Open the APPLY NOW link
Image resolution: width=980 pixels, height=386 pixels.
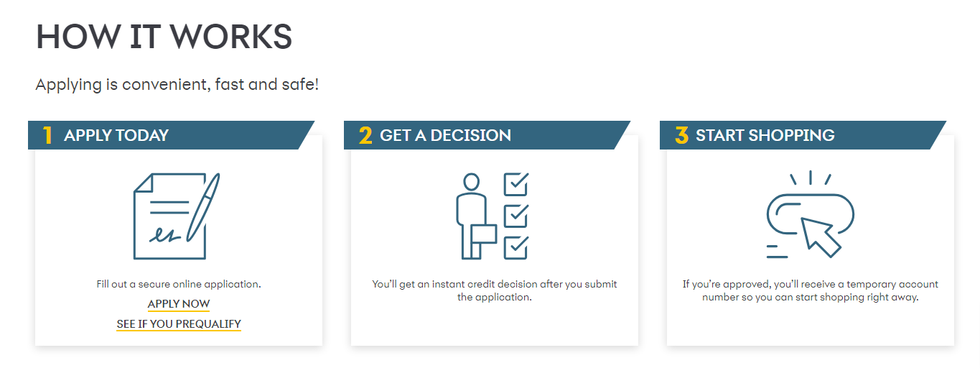point(179,304)
